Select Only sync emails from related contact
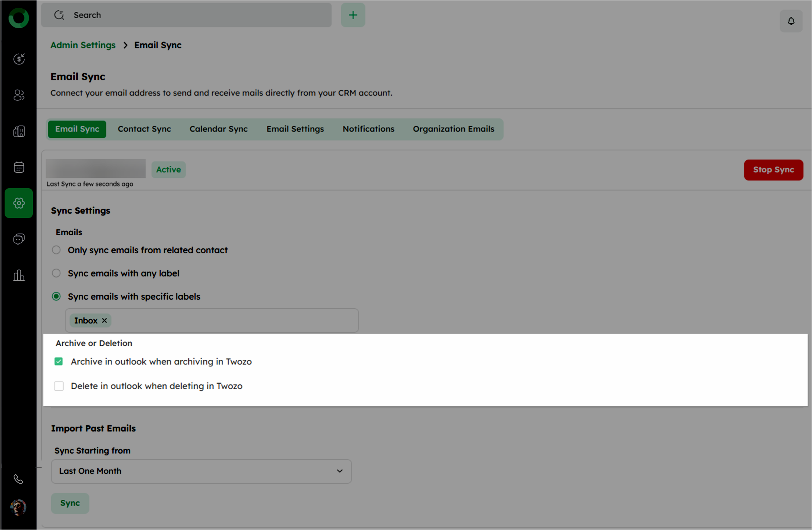The height and width of the screenshot is (530, 812). point(56,250)
